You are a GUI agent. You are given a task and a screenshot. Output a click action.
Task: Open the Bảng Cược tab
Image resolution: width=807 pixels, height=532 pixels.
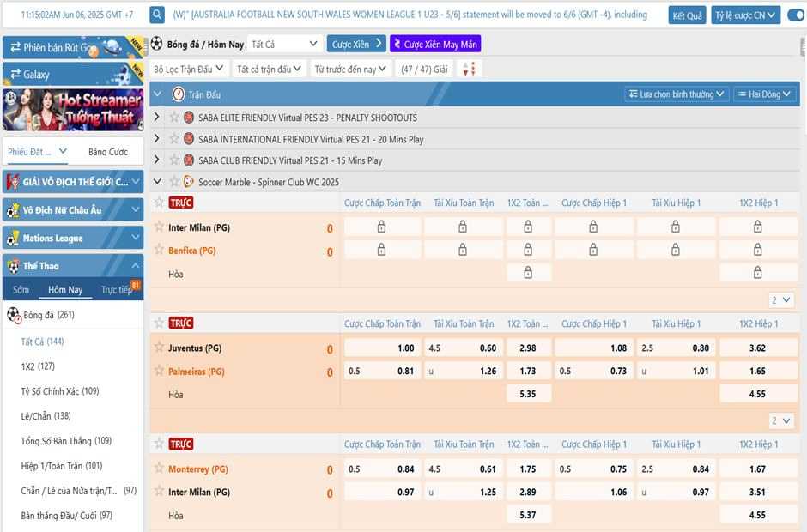[x=108, y=152]
